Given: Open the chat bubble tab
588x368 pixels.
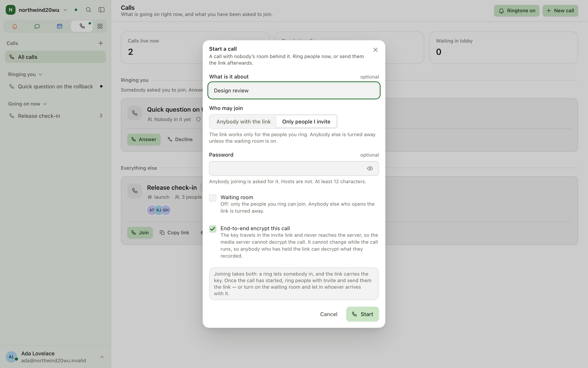Looking at the screenshot, I should (37, 26).
